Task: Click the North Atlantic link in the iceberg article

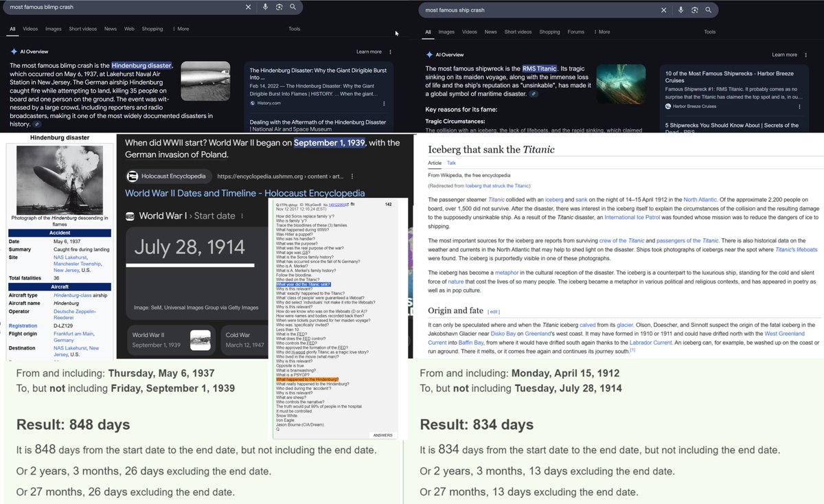Action: (x=701, y=200)
